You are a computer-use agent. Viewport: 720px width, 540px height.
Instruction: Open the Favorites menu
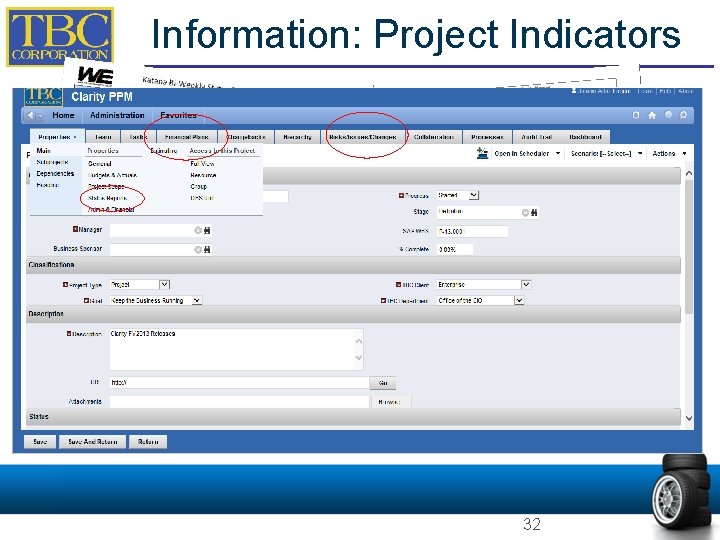tap(178, 115)
